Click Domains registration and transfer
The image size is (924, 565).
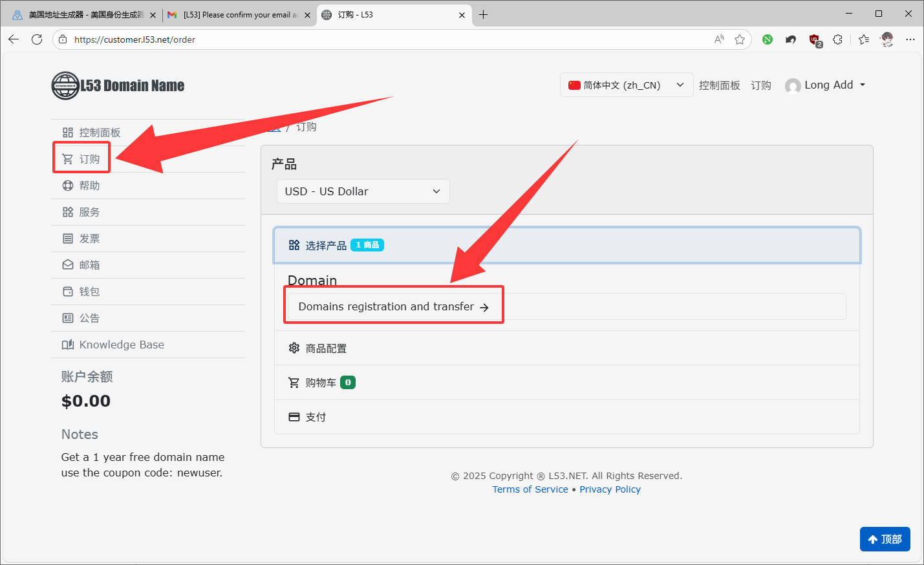click(393, 306)
